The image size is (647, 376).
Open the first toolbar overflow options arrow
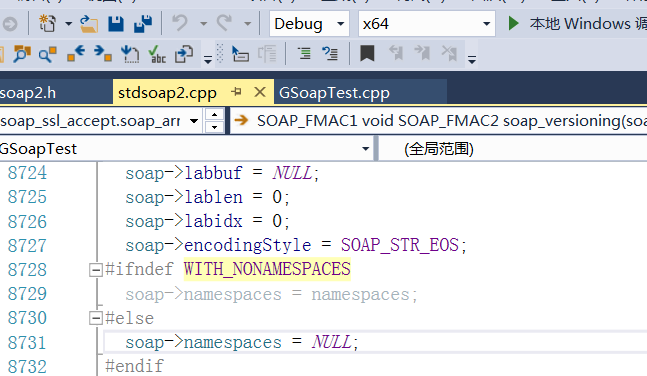coord(208,60)
